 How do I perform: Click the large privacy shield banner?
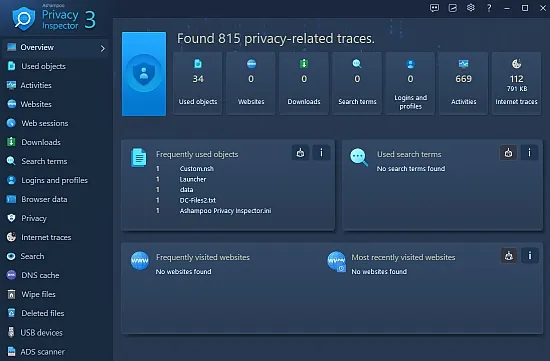[x=144, y=74]
